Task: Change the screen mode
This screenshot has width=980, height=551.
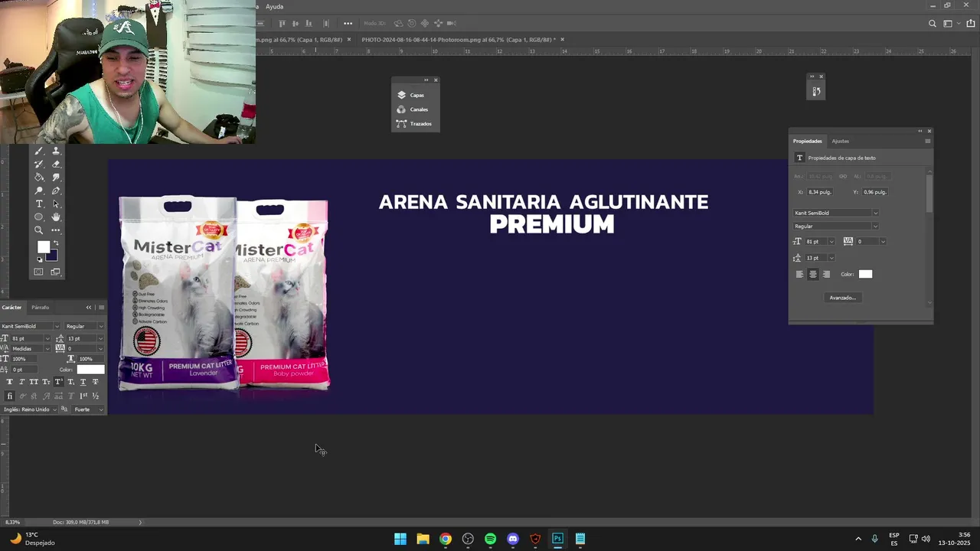Action: click(x=55, y=272)
